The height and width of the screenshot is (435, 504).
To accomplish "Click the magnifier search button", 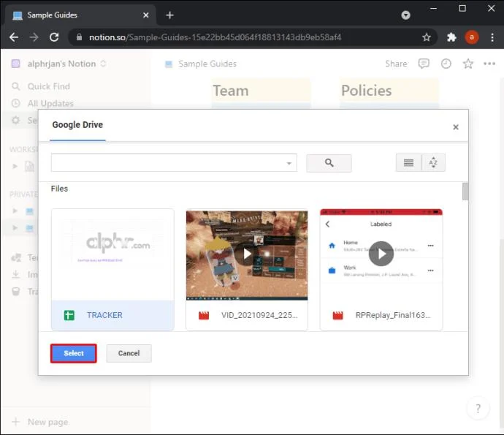I will (329, 163).
